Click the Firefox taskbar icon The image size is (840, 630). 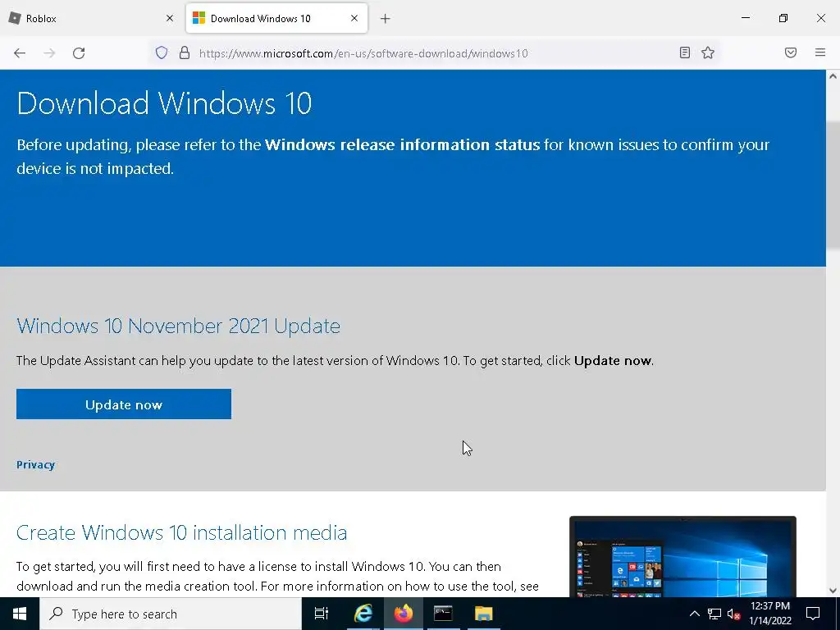404,614
